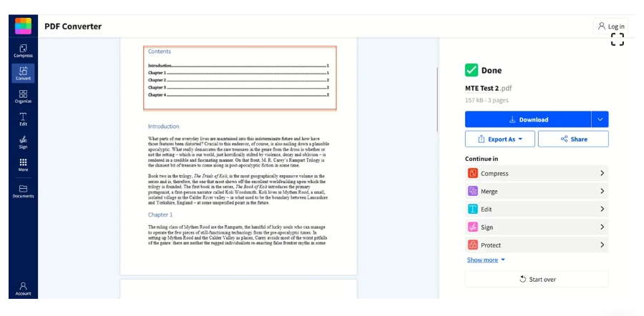Click the Introduction entry in table of contents
The height and width of the screenshot is (316, 644).
tap(238, 66)
